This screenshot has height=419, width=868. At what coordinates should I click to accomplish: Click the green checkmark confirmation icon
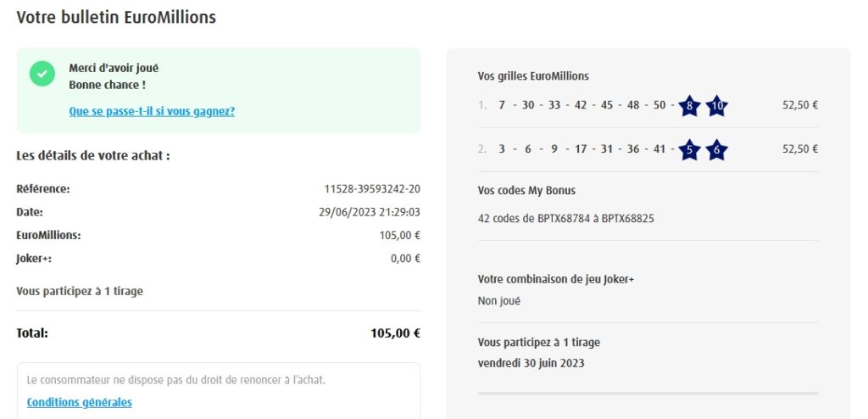[x=42, y=74]
